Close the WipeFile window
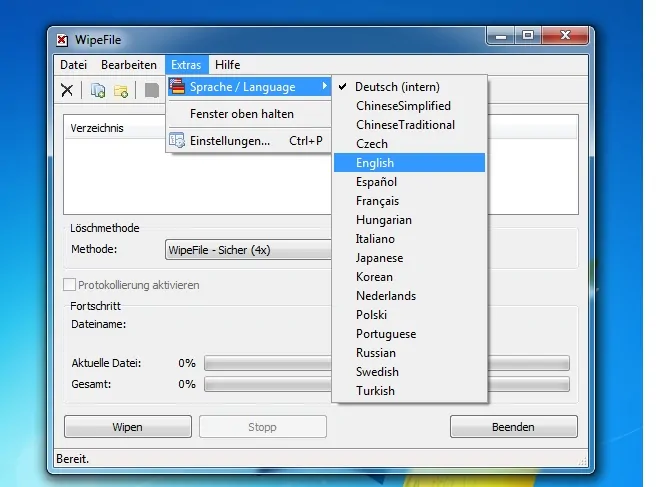Viewport: 656px width, 487px height. (x=565, y=36)
